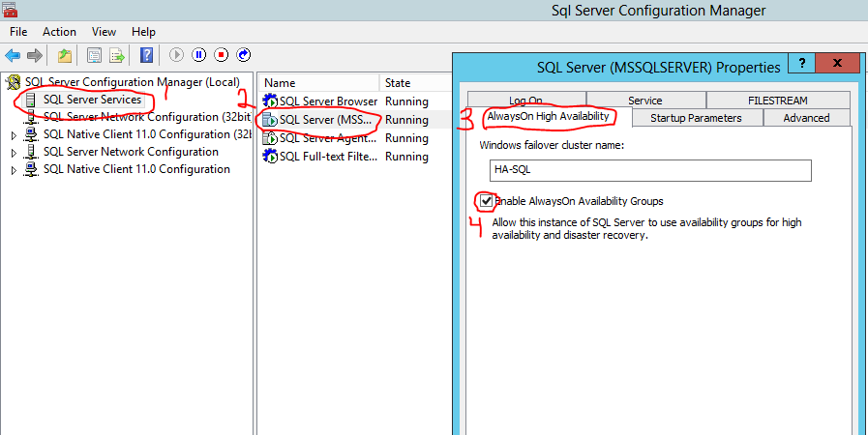The image size is (868, 435).
Task: Click the SQL Native Client 11.0 Configuration (32bit) icon
Action: click(x=32, y=134)
